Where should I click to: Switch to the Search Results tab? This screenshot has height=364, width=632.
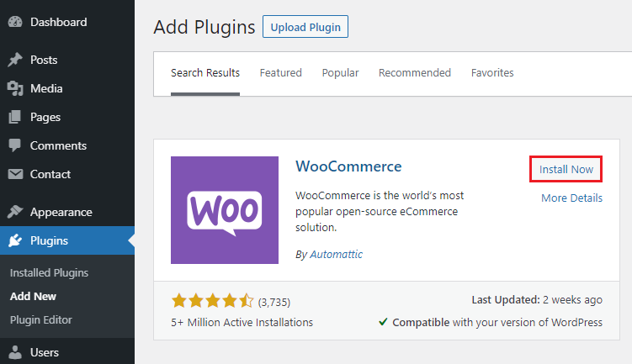point(205,73)
